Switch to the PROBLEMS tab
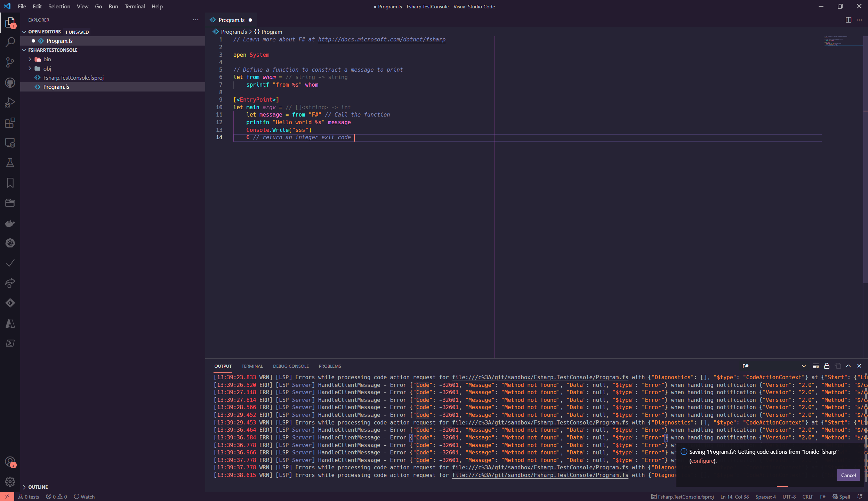This screenshot has width=868, height=501. tap(329, 366)
